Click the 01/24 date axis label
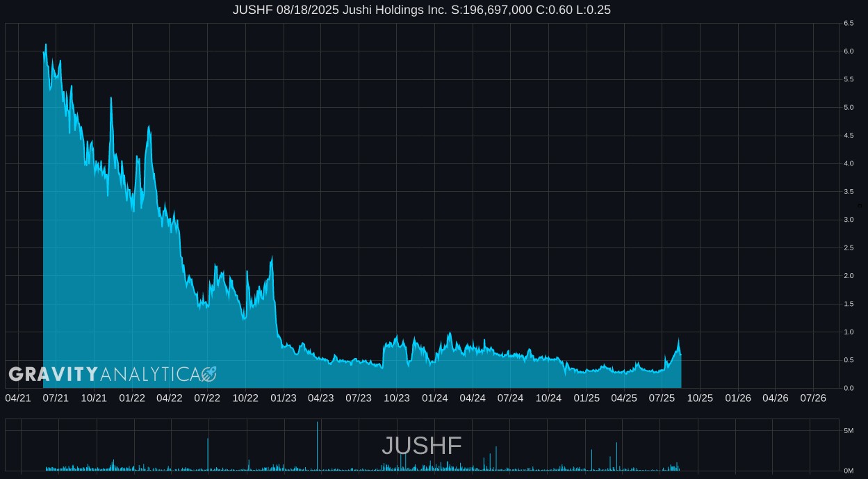 tap(435, 398)
